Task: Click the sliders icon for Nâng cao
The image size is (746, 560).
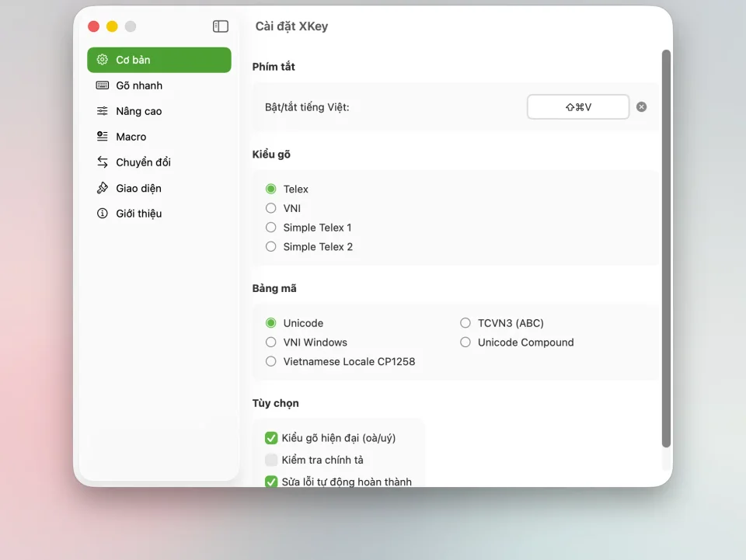Action: 103,111
